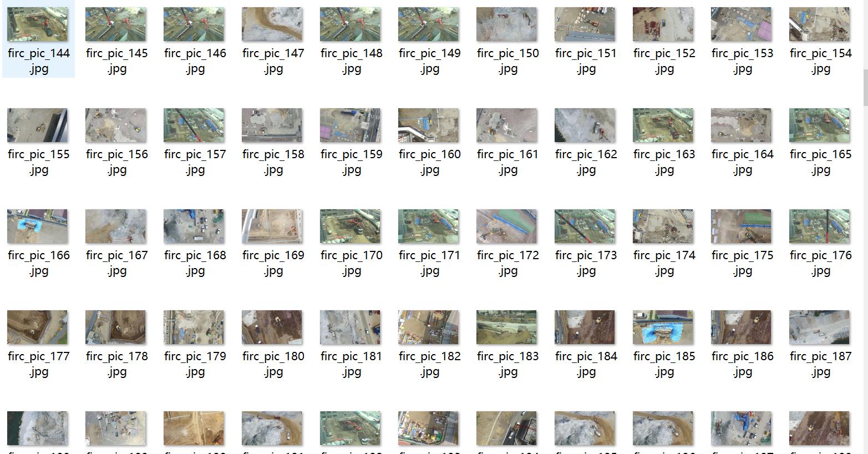The image size is (868, 454).
Task: Click the firc_pic_187.jpg thumbnail
Action: click(x=819, y=327)
